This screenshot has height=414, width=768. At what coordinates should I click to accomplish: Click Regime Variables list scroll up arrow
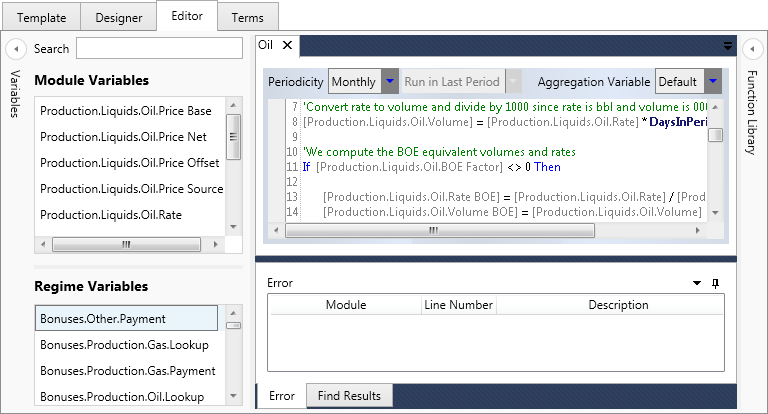(233, 313)
